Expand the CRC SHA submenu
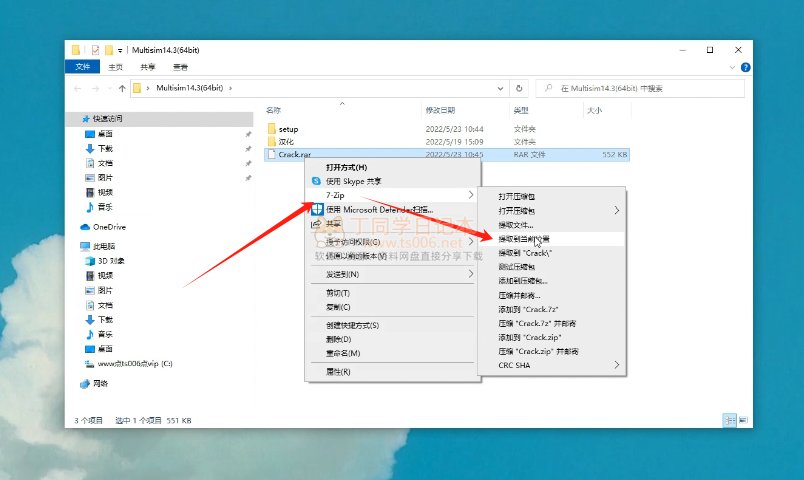Image resolution: width=804 pixels, height=480 pixels. pos(617,365)
